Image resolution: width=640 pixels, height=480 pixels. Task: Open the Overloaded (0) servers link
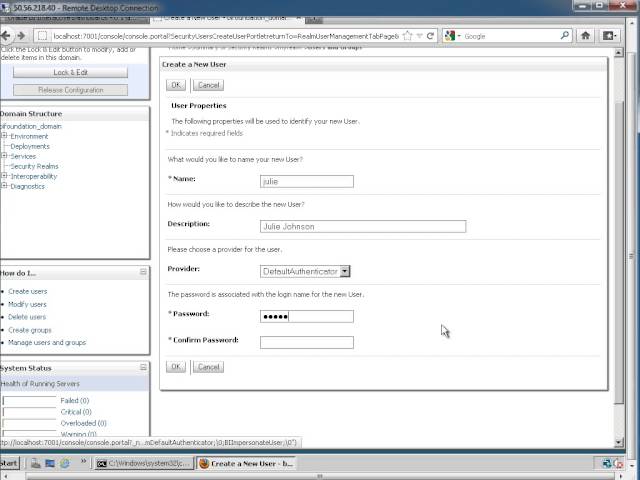tap(83, 423)
